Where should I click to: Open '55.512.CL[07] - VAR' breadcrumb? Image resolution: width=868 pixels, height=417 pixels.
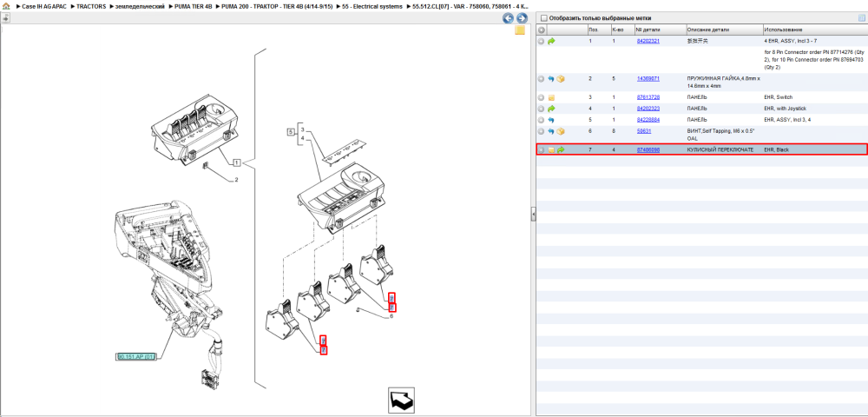point(470,6)
